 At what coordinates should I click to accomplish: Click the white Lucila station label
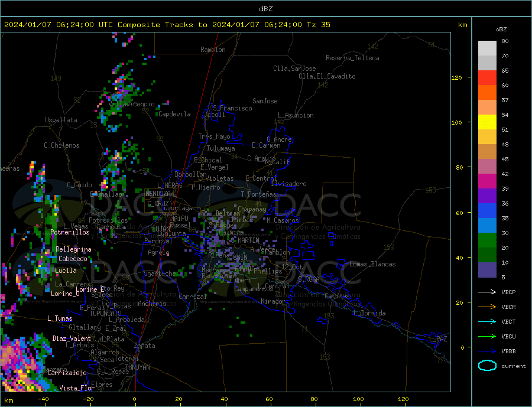point(66,271)
